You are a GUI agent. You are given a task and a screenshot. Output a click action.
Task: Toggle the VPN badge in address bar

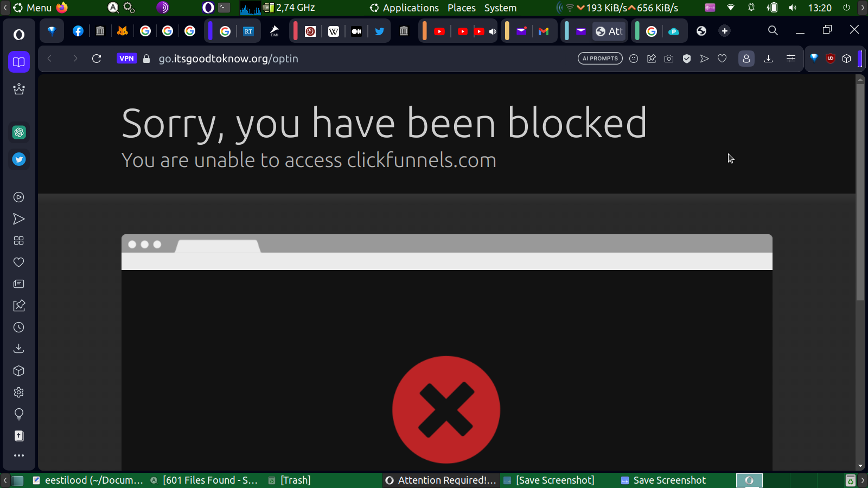[x=126, y=59]
